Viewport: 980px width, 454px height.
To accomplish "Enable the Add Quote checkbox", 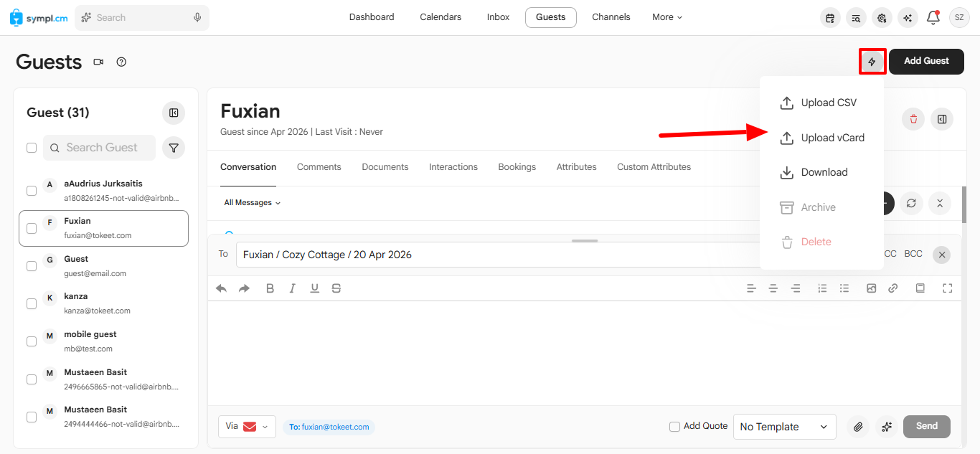I will 674,427.
